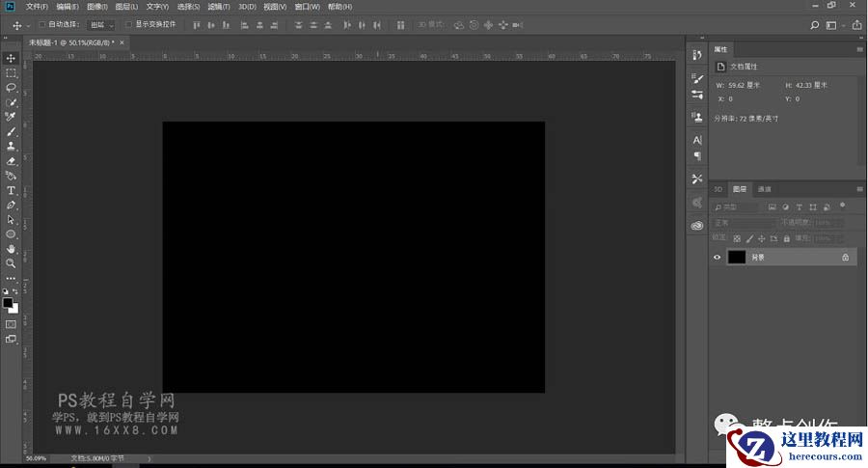Image resolution: width=868 pixels, height=468 pixels.
Task: Select the Lasso tool
Action: [11, 87]
